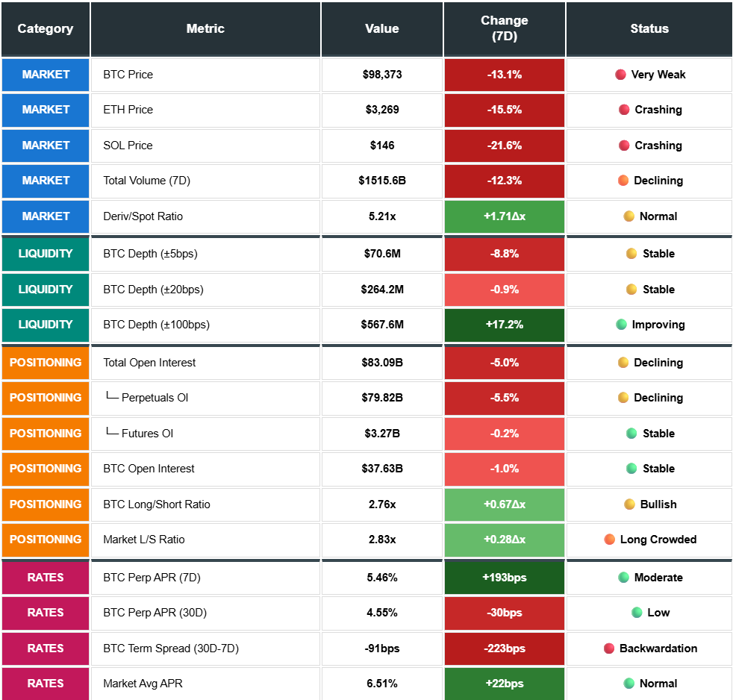Viewport: 733px width, 700px height.
Task: Click the Category column header
Action: [46, 29]
